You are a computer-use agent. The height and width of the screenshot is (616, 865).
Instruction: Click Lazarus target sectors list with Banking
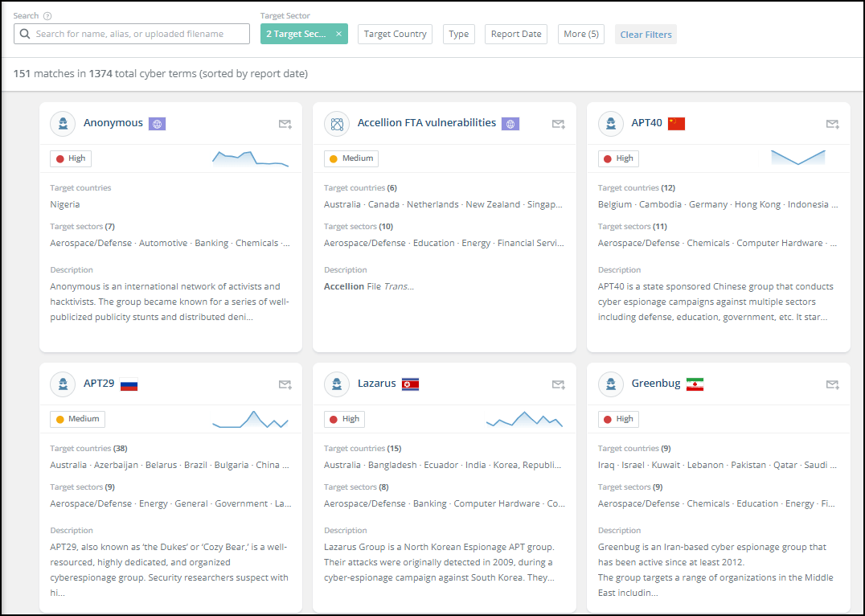[445, 503]
